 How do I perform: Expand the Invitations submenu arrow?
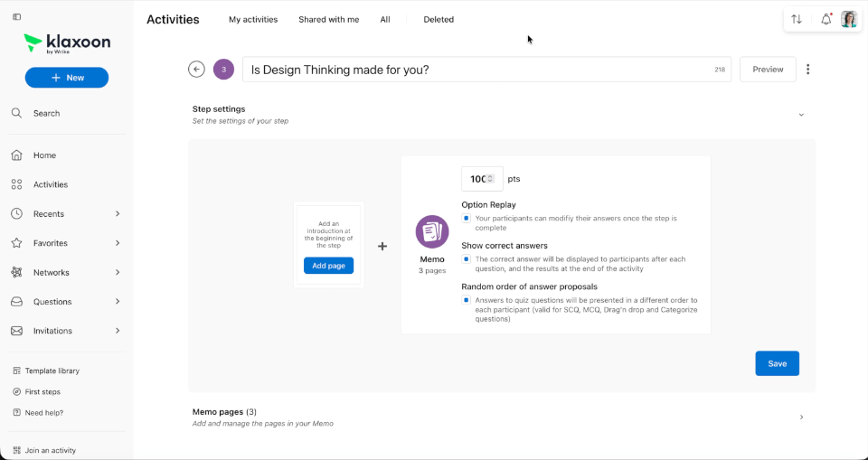(118, 331)
